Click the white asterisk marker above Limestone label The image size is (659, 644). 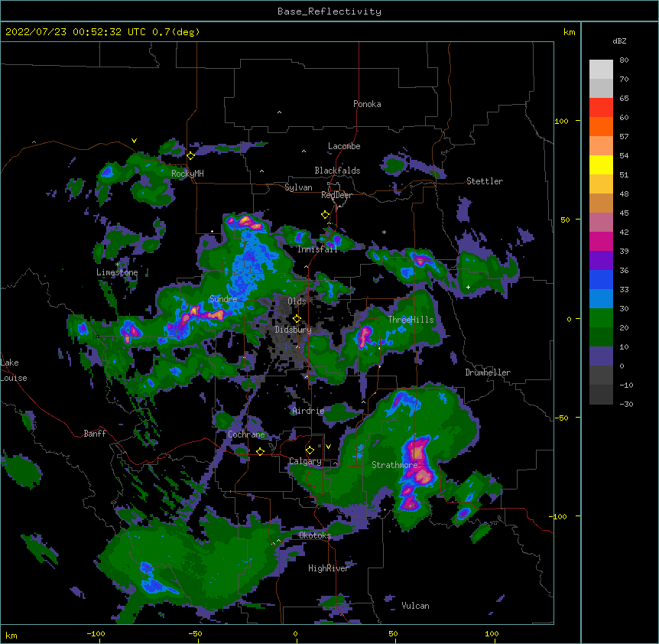click(x=118, y=265)
